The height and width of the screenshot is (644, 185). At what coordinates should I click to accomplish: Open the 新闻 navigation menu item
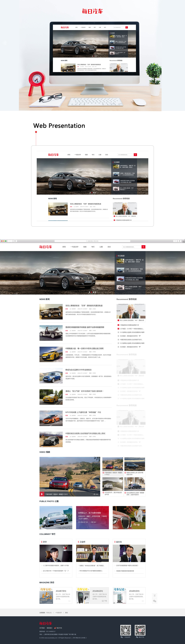click(x=64, y=247)
